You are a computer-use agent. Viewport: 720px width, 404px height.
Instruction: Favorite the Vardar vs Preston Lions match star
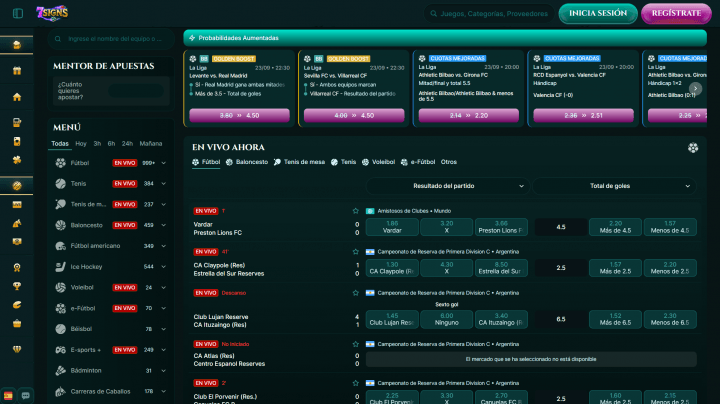pyautogui.click(x=355, y=211)
